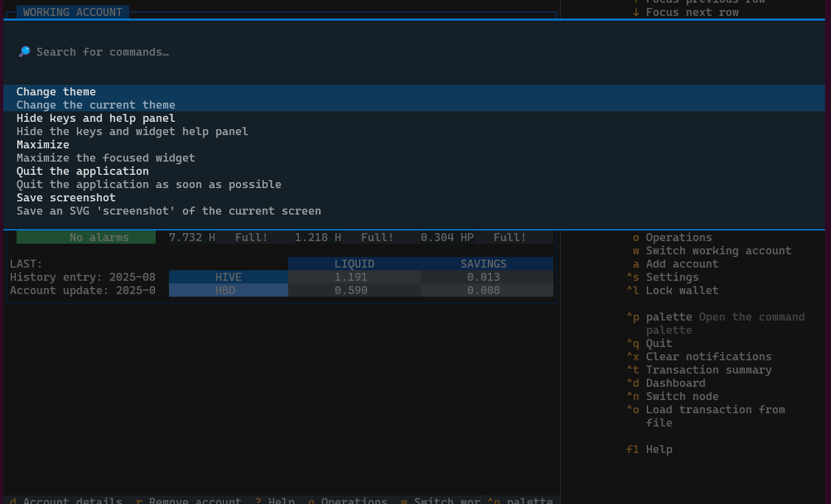Select the HIVE row label
The image size is (831, 504).
pos(228,277)
